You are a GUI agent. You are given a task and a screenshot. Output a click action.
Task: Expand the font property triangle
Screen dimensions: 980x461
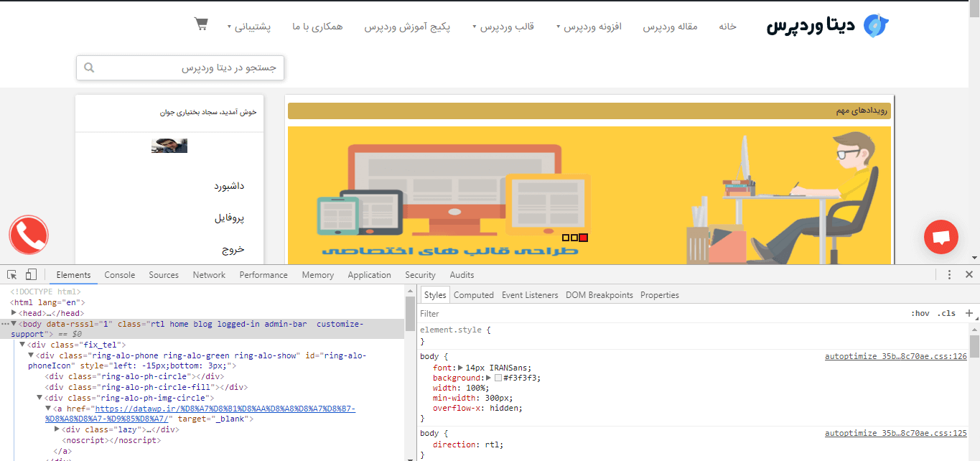pyautogui.click(x=460, y=368)
